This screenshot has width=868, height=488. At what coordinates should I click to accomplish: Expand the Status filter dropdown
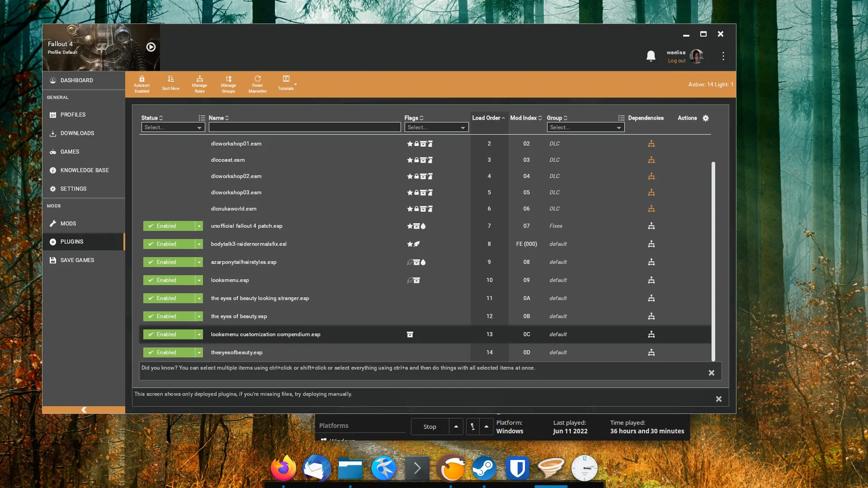(173, 127)
